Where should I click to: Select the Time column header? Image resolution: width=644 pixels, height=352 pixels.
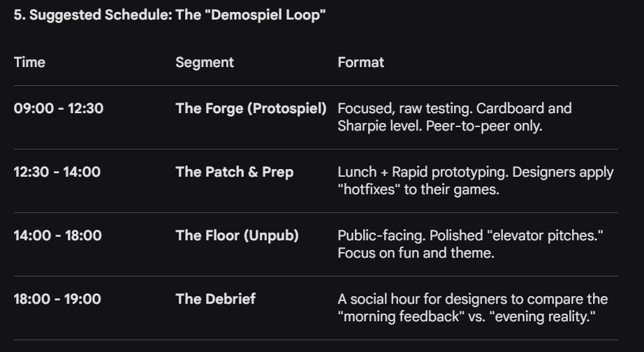29,62
